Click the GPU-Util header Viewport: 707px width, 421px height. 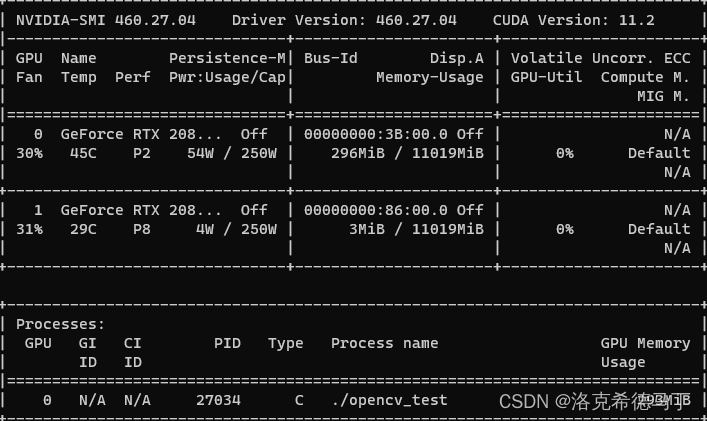coord(546,78)
